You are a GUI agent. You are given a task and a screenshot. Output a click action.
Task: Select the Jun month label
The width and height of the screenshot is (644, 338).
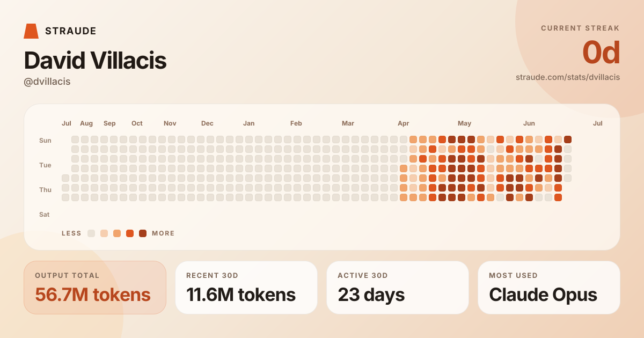pyautogui.click(x=529, y=123)
